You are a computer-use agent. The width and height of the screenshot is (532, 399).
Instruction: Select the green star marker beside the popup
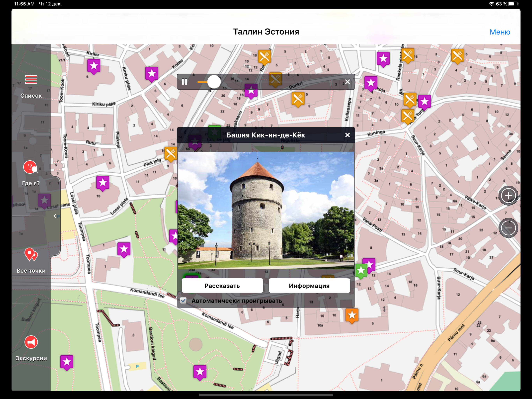point(361,271)
